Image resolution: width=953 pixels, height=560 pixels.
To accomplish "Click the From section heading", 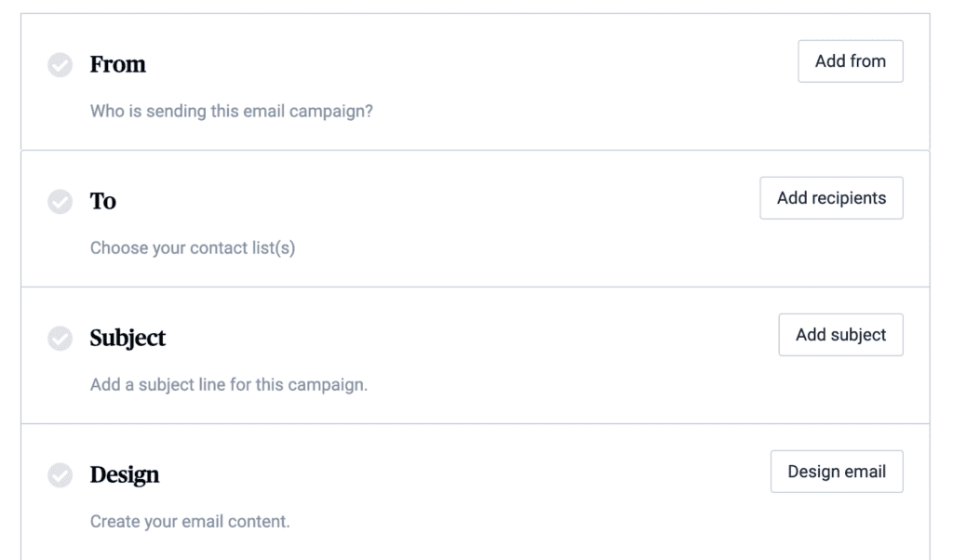I will click(x=118, y=64).
